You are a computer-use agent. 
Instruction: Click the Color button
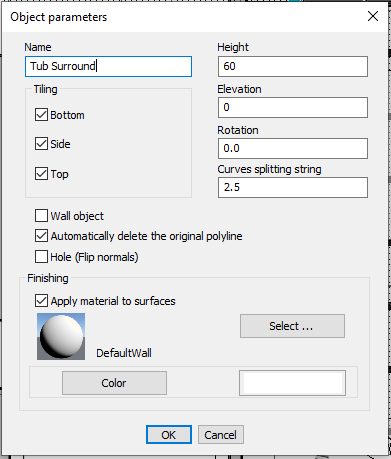(114, 383)
